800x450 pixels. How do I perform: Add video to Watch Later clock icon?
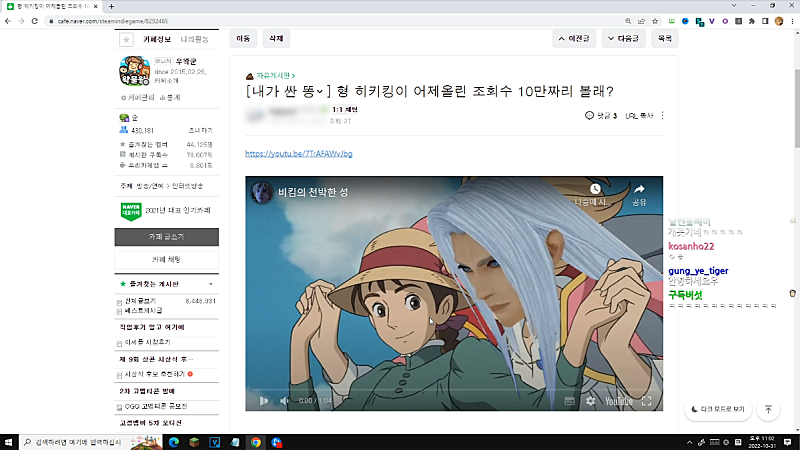[x=595, y=189]
